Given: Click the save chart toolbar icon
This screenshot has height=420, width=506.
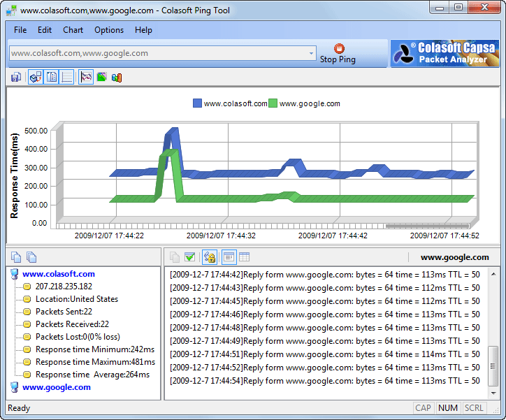Looking at the screenshot, I should click(16, 78).
